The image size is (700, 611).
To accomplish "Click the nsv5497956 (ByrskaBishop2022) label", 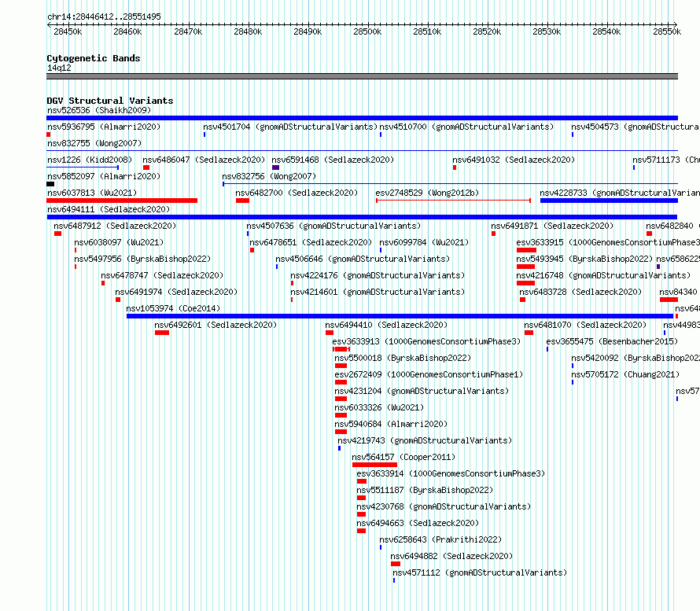I will pyautogui.click(x=142, y=259).
